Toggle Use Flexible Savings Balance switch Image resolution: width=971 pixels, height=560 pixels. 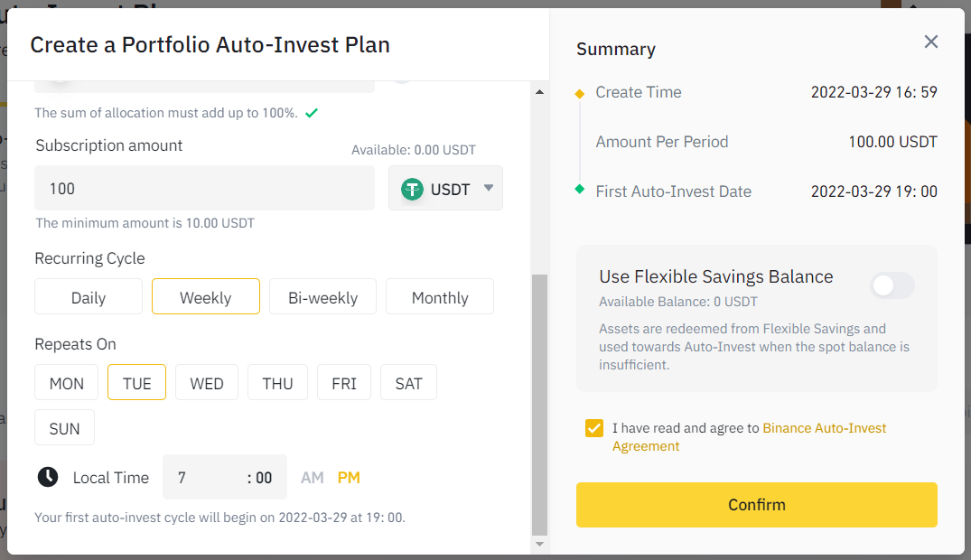(892, 286)
